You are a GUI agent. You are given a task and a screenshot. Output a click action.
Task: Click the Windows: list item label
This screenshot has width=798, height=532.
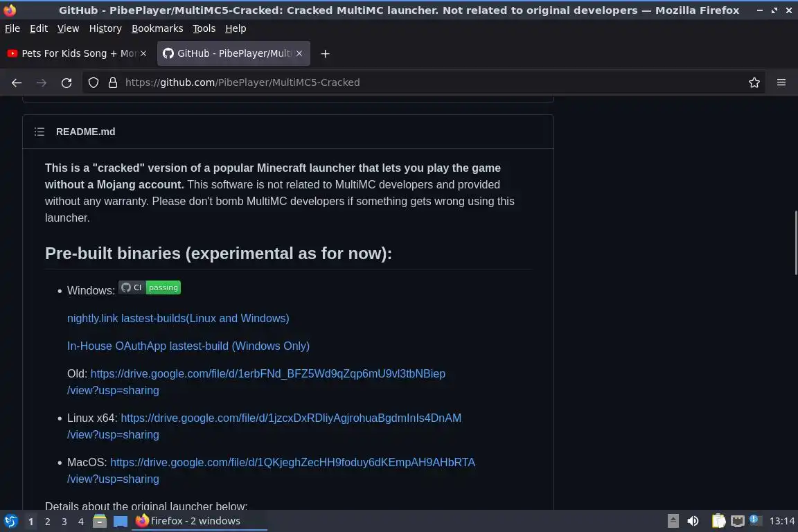tap(91, 291)
